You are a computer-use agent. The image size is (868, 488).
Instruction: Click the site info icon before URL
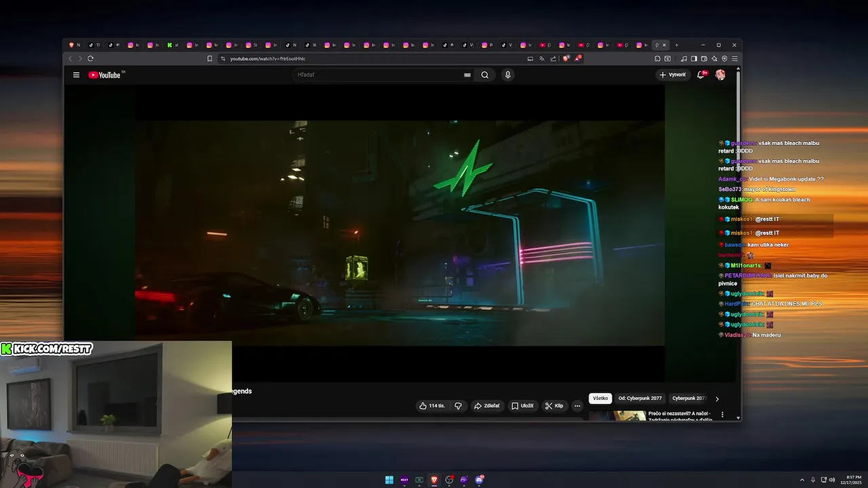tap(222, 59)
